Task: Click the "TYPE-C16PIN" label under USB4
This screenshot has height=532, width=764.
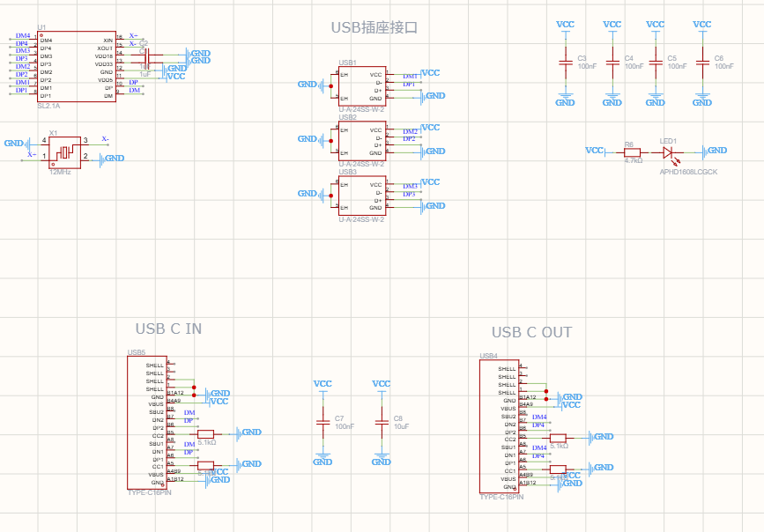Action: coord(502,497)
